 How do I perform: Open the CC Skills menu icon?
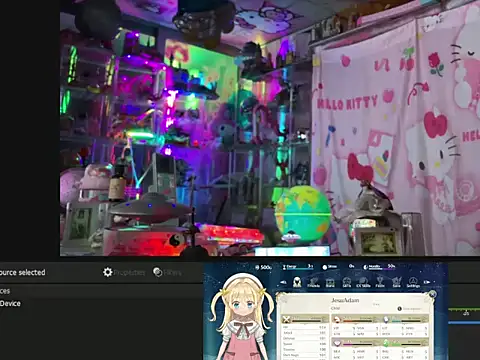click(x=363, y=283)
